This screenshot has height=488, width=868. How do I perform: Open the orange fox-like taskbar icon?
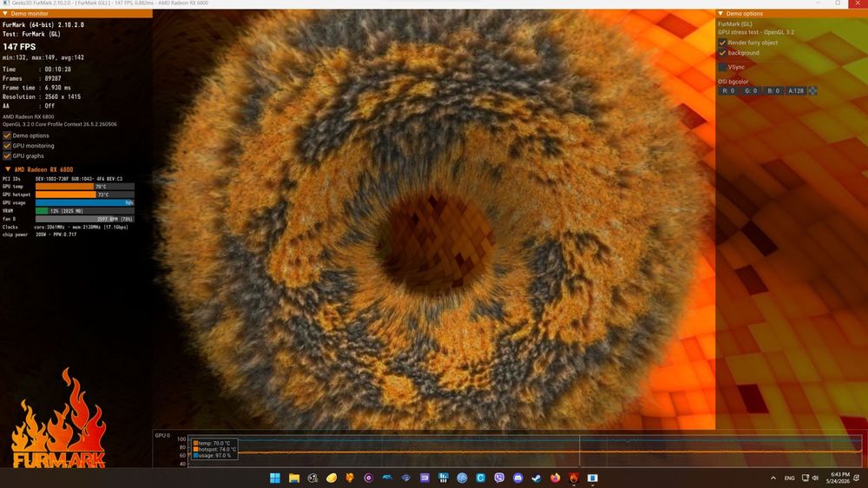(x=350, y=478)
